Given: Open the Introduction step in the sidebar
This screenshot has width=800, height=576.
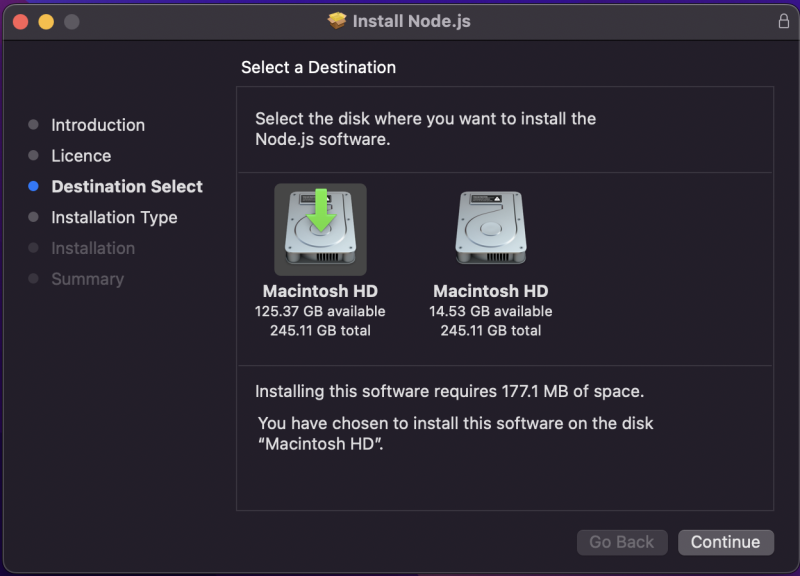Looking at the screenshot, I should coord(98,125).
